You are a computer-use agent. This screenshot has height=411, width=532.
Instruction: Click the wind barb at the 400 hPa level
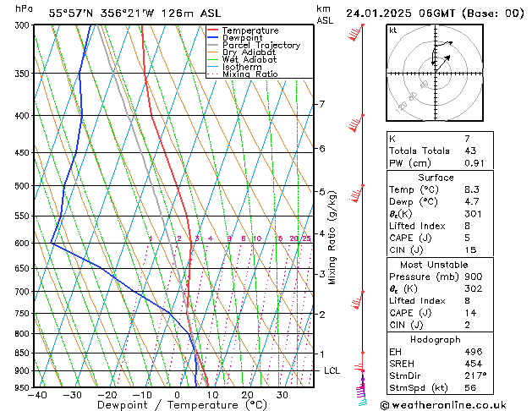click(356, 123)
